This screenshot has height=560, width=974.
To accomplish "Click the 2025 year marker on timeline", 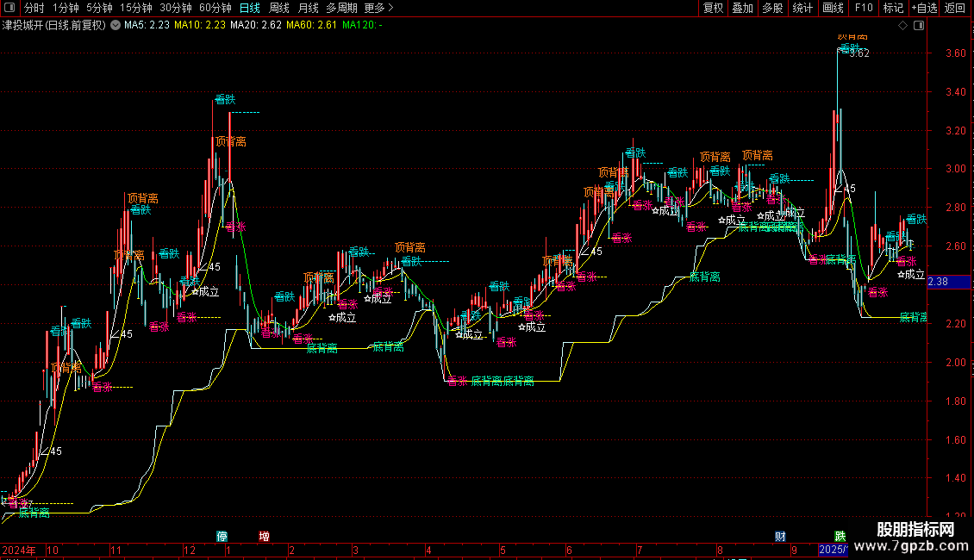I will (834, 550).
